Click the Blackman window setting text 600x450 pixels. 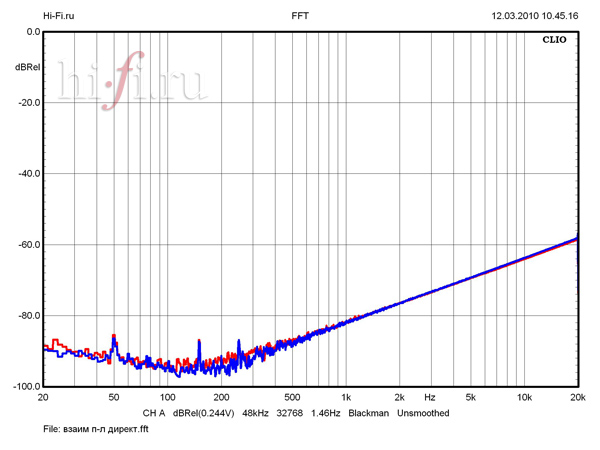point(368,413)
